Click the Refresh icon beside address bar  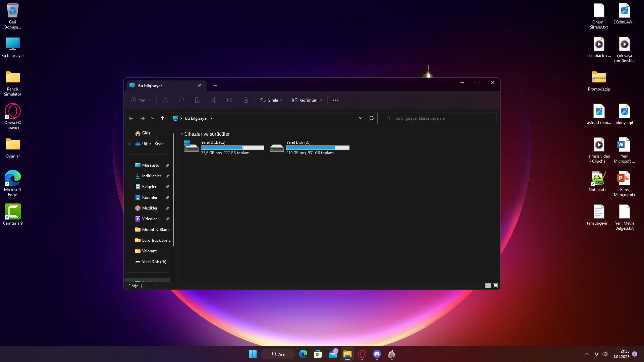371,118
